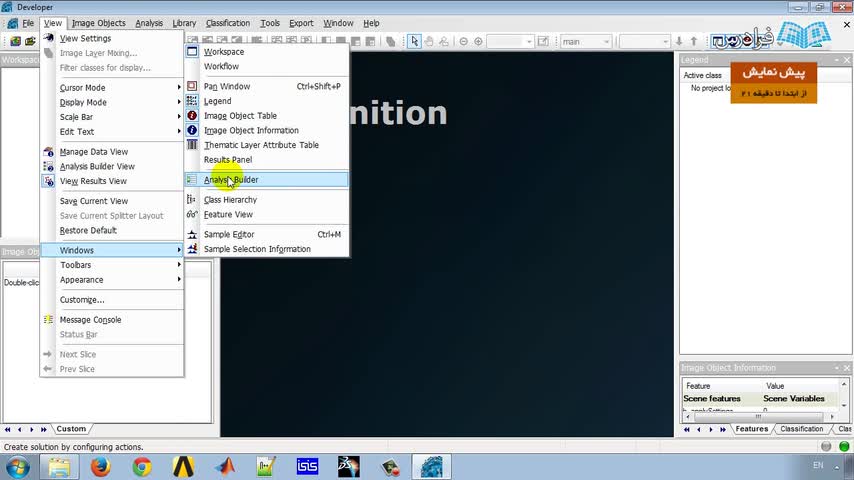Launch Firefox from the taskbar
The width and height of the screenshot is (854, 480).
[x=100, y=466]
